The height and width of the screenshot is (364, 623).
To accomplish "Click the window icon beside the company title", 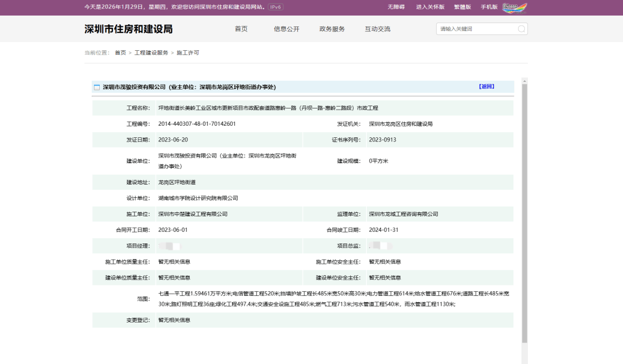I will point(97,87).
